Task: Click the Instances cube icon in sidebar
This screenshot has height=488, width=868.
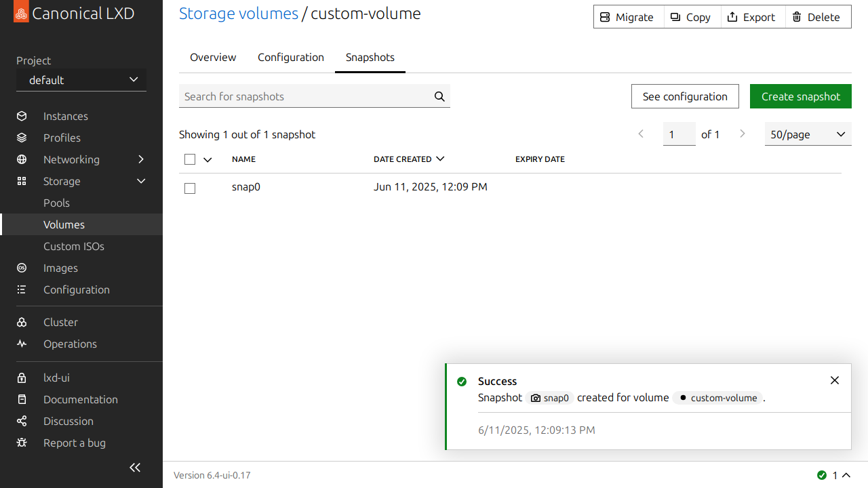Action: click(22, 116)
